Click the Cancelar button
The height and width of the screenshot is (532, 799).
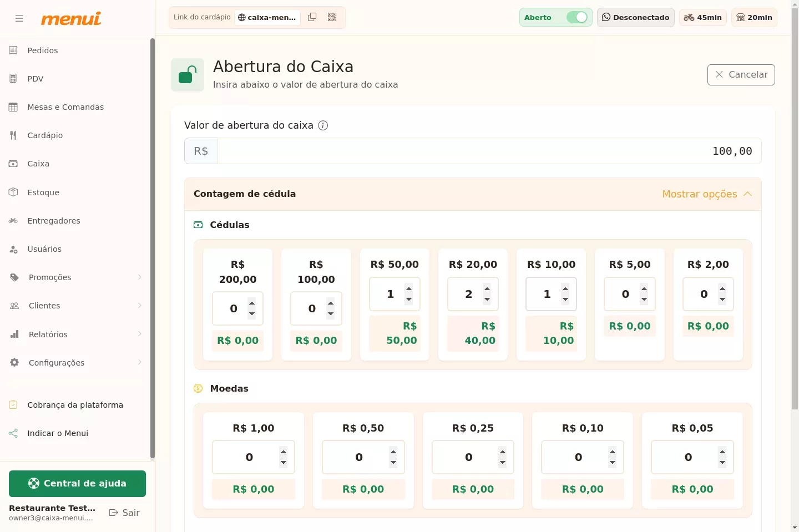741,75
